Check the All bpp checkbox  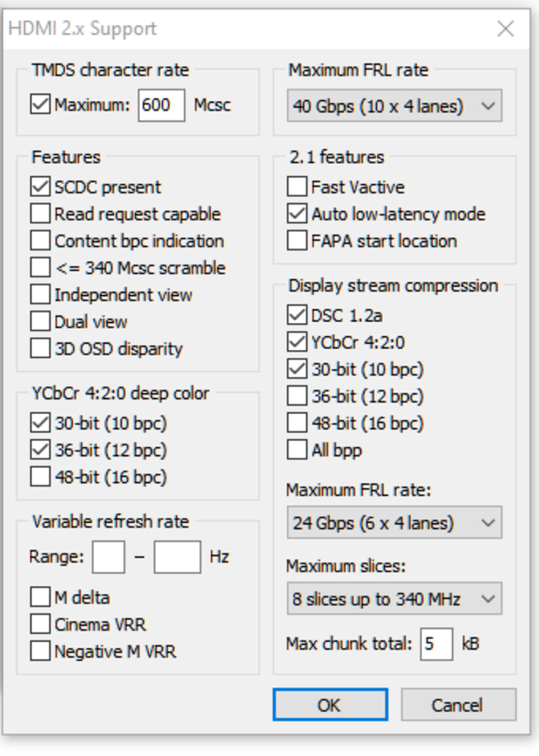point(297,450)
